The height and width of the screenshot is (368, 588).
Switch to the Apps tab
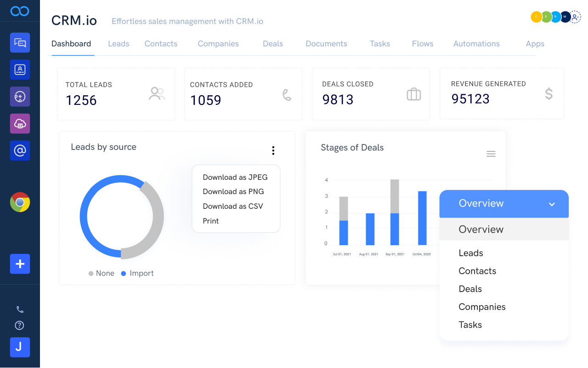(x=535, y=44)
